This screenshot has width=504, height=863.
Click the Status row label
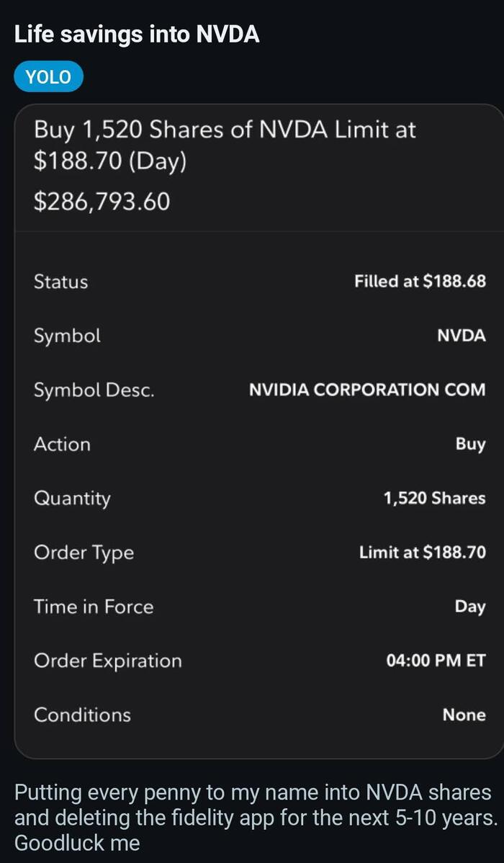pos(60,282)
